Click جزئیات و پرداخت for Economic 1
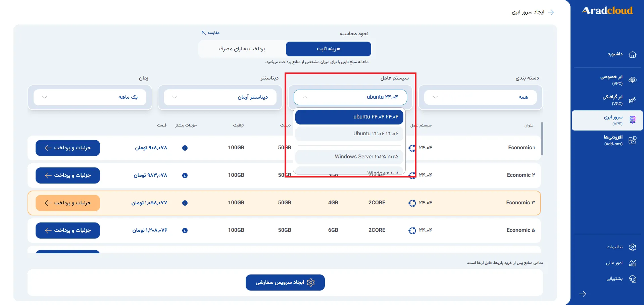The width and height of the screenshot is (644, 305). (x=68, y=148)
